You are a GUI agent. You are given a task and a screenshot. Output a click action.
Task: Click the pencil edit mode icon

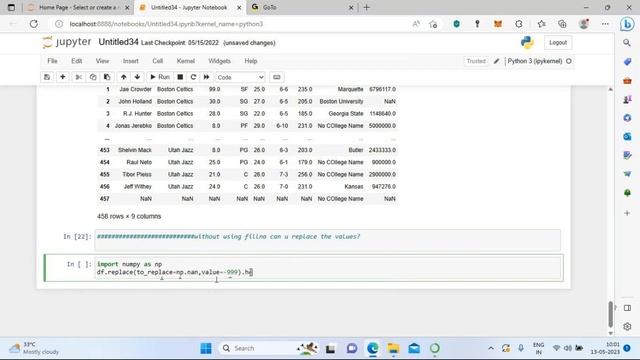[x=496, y=61]
